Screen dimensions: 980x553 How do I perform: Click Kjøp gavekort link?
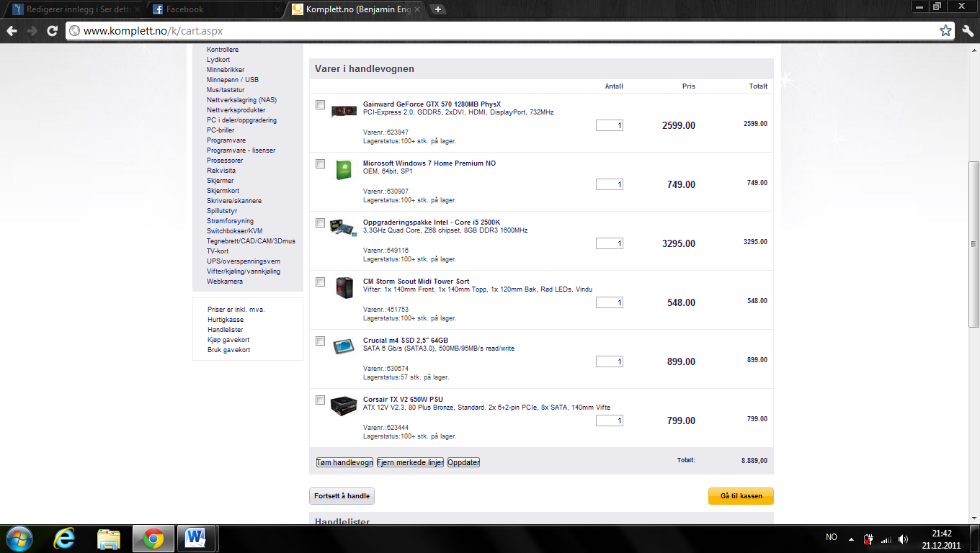point(228,340)
